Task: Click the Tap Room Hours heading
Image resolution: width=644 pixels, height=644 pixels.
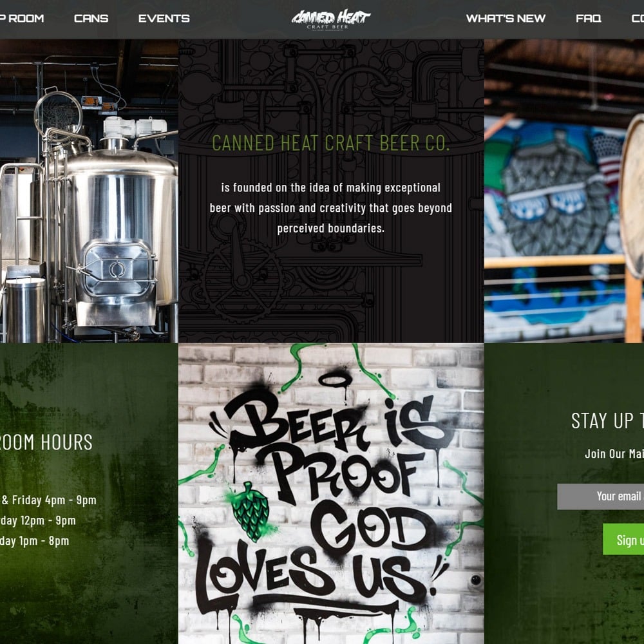Action: coord(46,442)
